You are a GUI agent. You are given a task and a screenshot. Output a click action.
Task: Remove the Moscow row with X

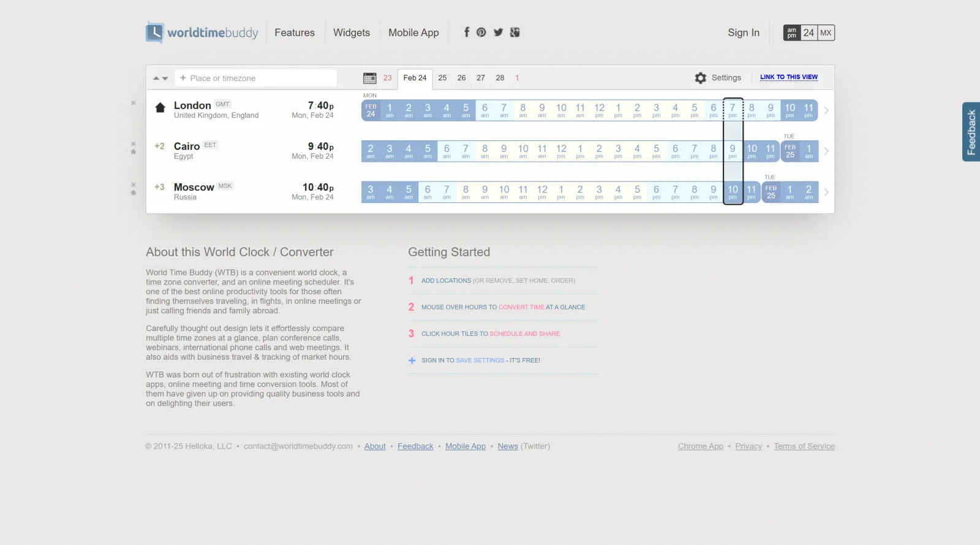pos(133,185)
